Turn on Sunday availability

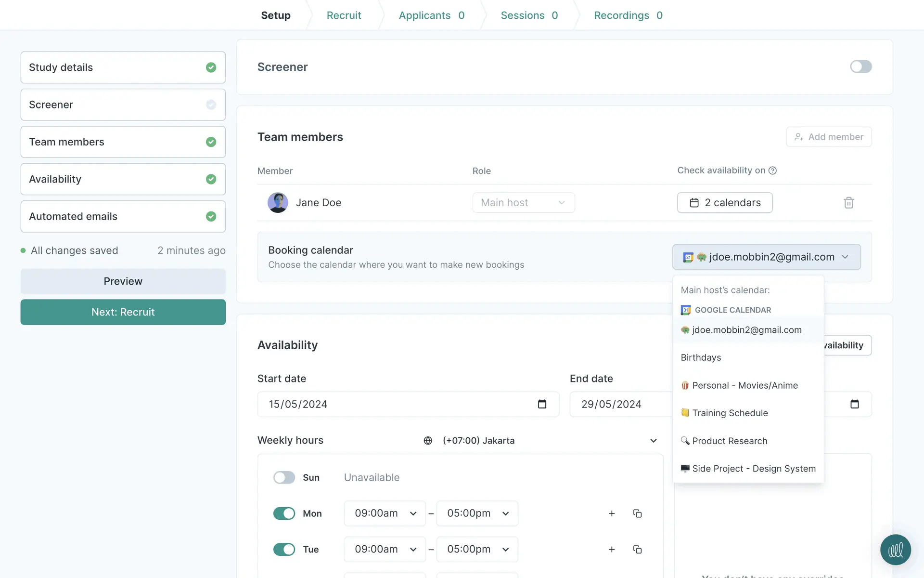(x=284, y=477)
